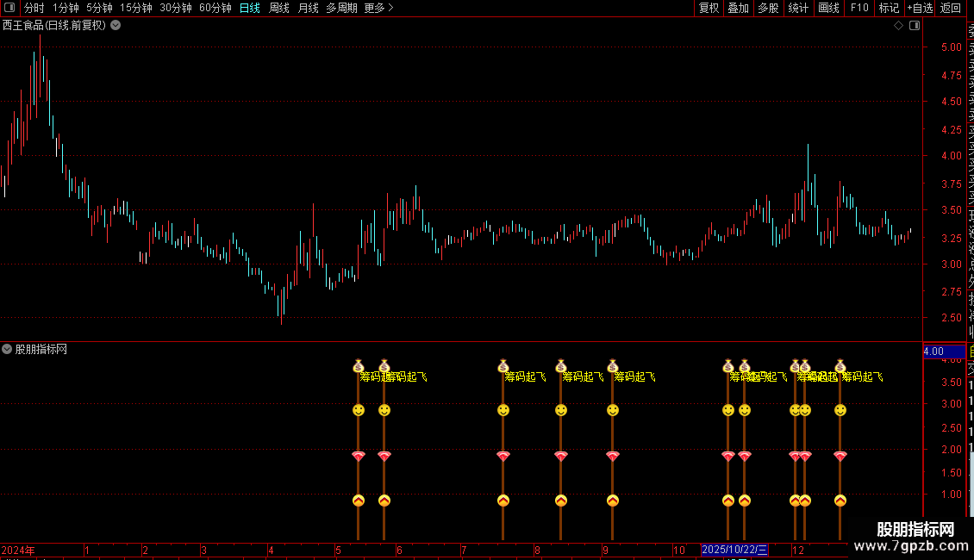Open the 统计 statistics tool
The image size is (974, 560).
pyautogui.click(x=798, y=8)
